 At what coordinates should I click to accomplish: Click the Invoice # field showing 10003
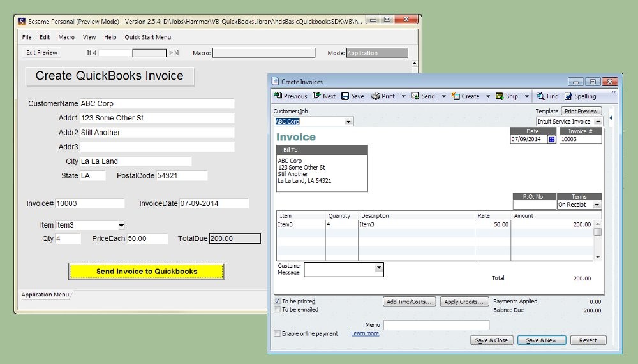pos(580,139)
